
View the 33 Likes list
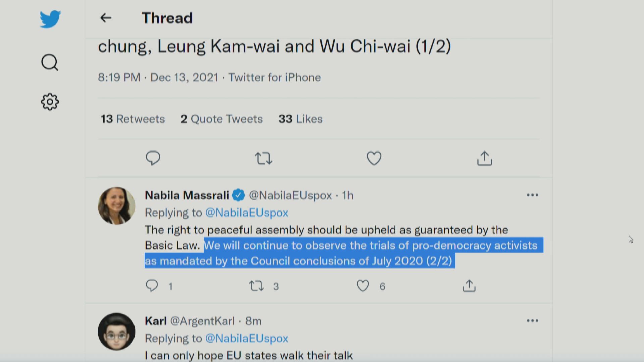click(x=300, y=119)
